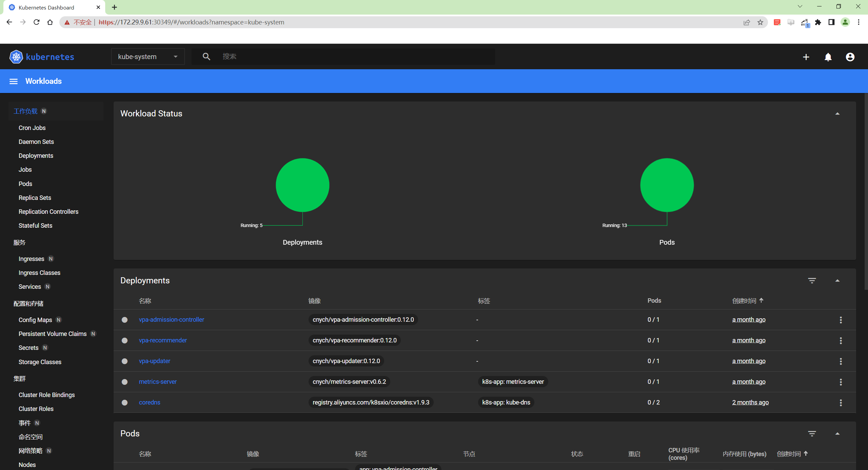
Task: Click the green Deployments status circle
Action: click(302, 185)
